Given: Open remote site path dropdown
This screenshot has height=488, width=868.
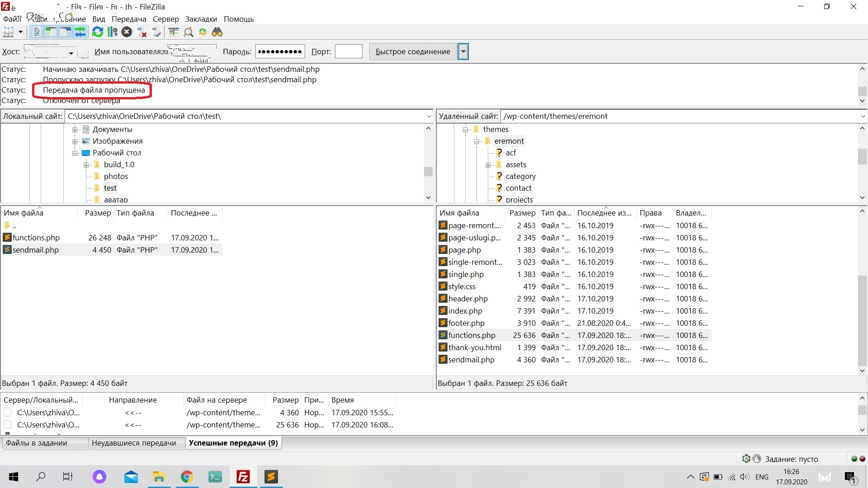Looking at the screenshot, I should coord(863,116).
